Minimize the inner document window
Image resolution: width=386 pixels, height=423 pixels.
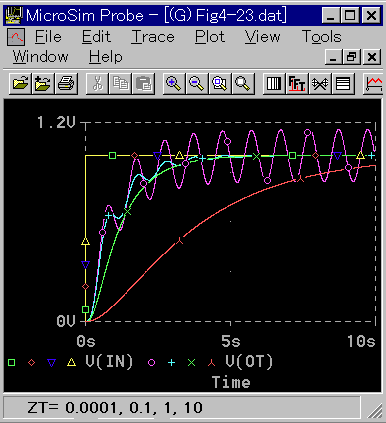[x=333, y=57]
